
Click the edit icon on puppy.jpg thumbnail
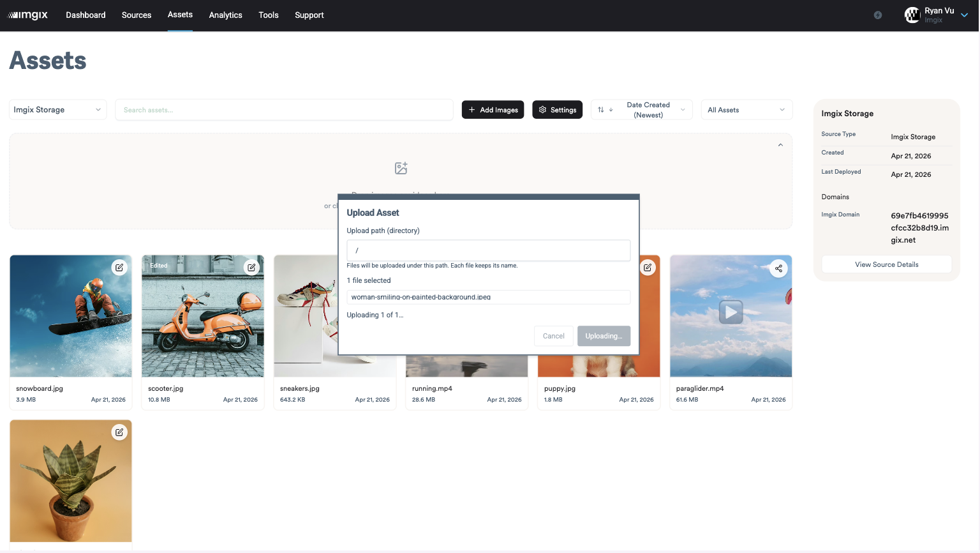[x=648, y=268]
